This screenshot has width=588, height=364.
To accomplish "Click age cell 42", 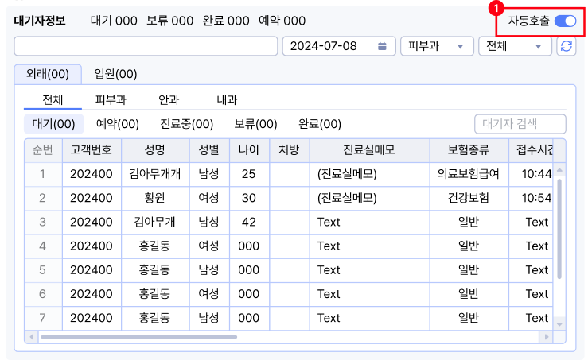I will tap(248, 222).
